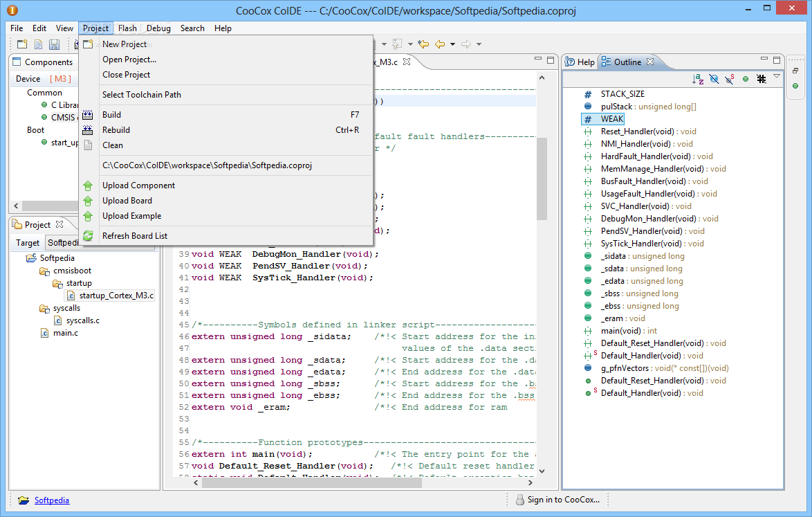Click the Softpedia link in status bar
The image size is (812, 517).
(52, 500)
